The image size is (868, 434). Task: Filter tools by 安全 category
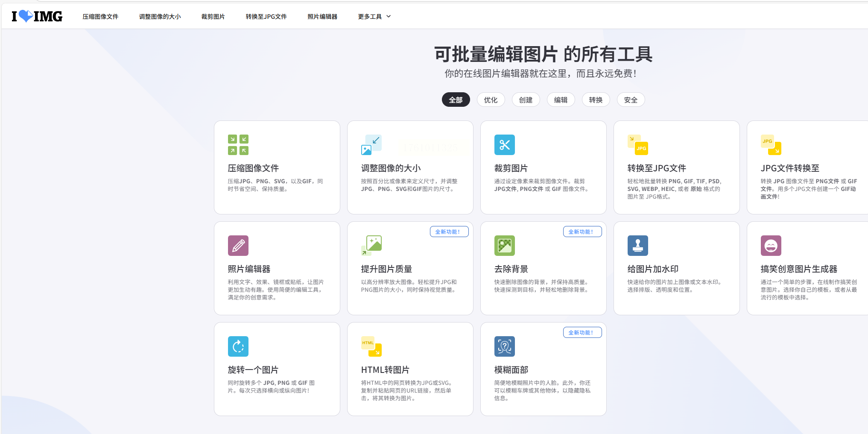click(631, 100)
